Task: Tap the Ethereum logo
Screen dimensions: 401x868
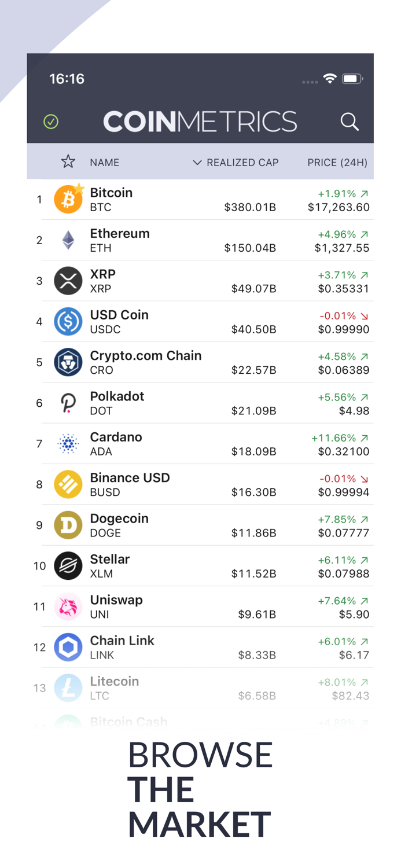Action: pos(68,240)
